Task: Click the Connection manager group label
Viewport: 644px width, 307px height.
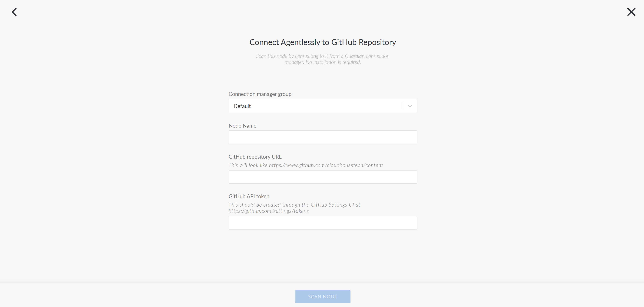Action: [260, 94]
